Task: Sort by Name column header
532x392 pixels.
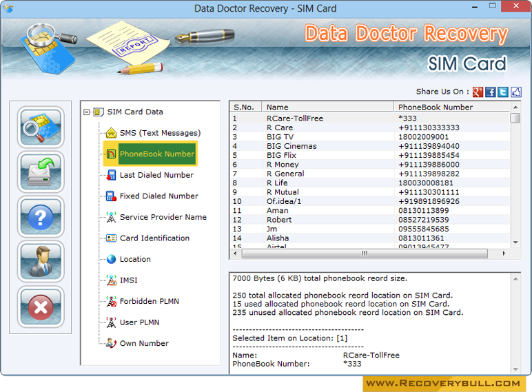Action: (x=327, y=107)
